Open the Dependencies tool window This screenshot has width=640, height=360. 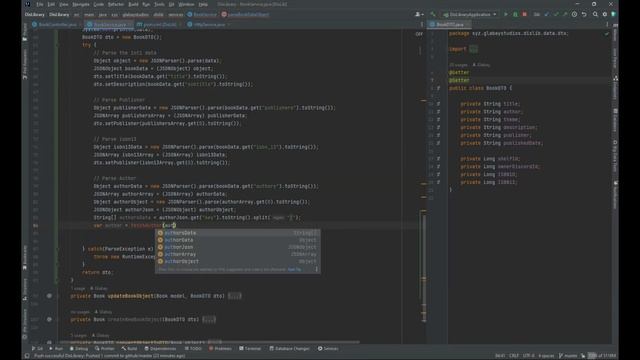[160, 349]
